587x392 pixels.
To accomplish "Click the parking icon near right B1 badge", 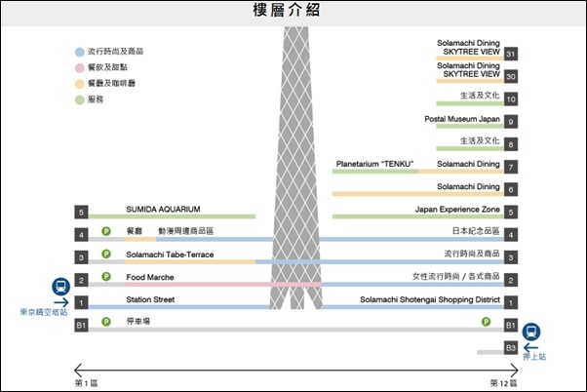I will 486,322.
